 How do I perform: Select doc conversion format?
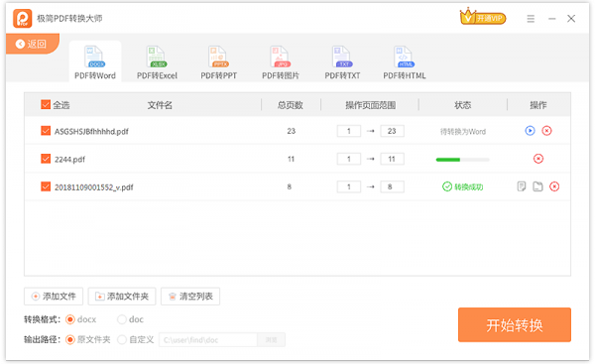tap(122, 319)
